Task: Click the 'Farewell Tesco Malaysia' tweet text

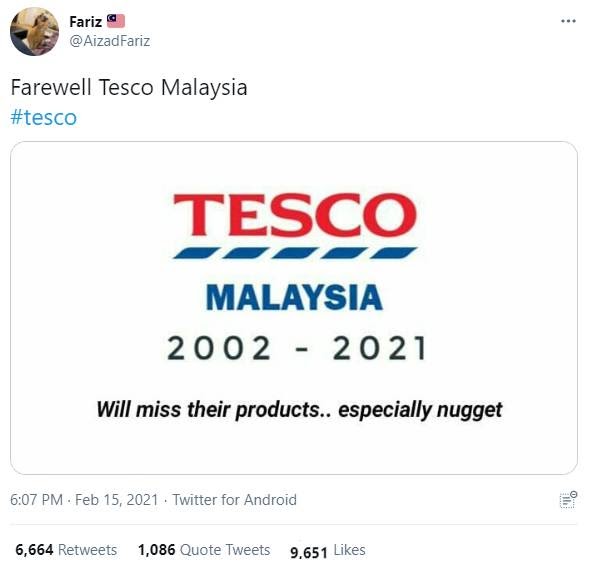Action: [129, 87]
